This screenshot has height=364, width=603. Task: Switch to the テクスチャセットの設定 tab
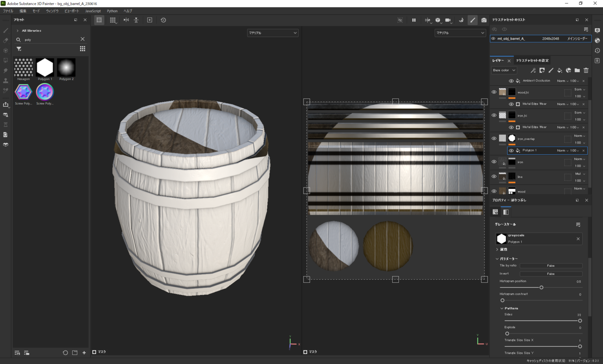532,60
